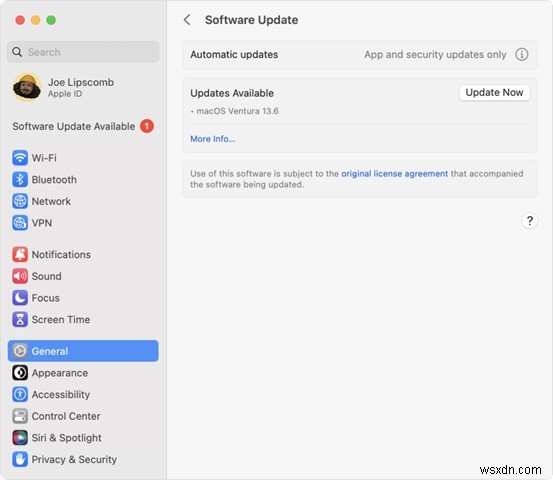Click the Focus moon icon
The width and height of the screenshot is (553, 480).
pyautogui.click(x=20, y=298)
